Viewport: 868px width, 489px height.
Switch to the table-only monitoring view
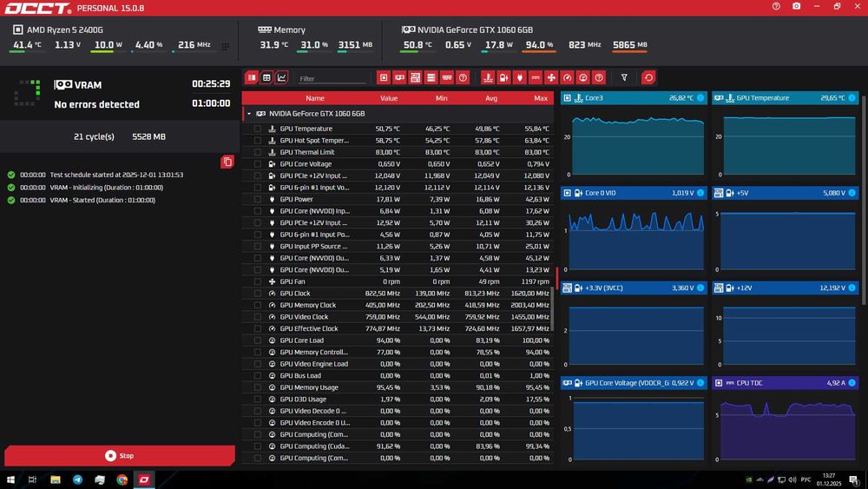(x=266, y=77)
